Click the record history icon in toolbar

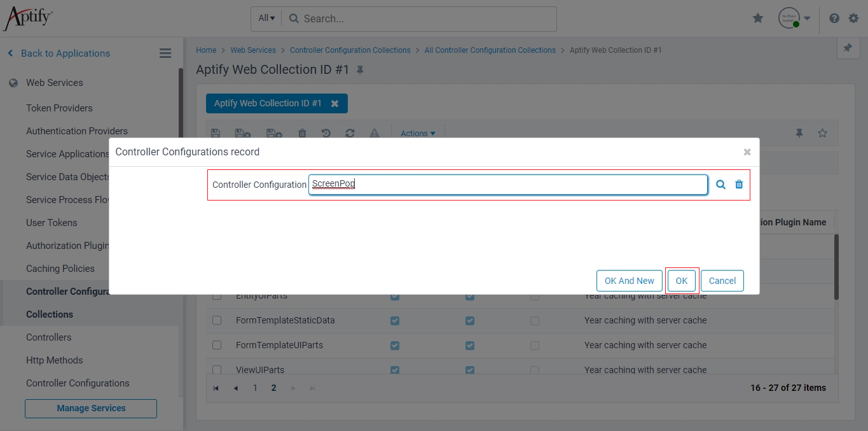tap(326, 133)
